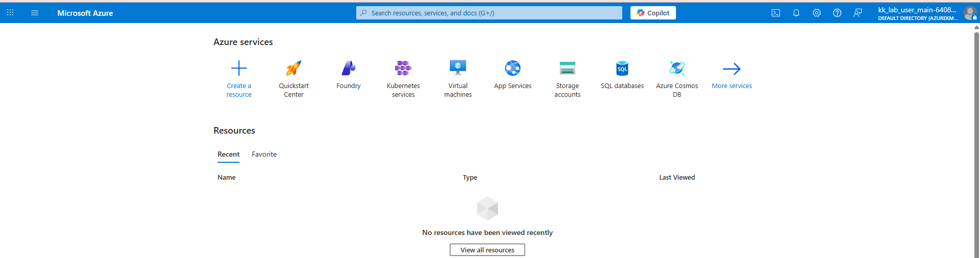The height and width of the screenshot is (258, 980).
Task: Open the Quickstart Center rocket icon
Action: coord(294,68)
